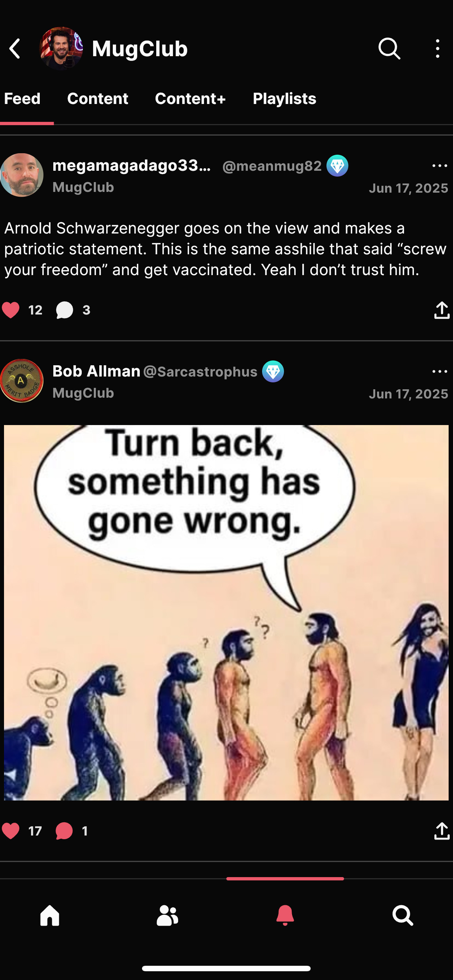Switch to the Content tab

pos(97,99)
